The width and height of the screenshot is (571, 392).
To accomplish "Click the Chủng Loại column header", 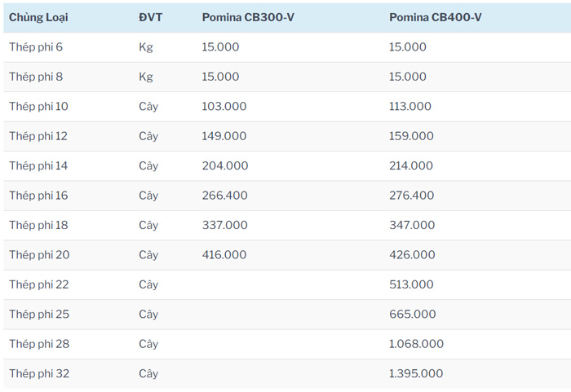I will tap(38, 17).
